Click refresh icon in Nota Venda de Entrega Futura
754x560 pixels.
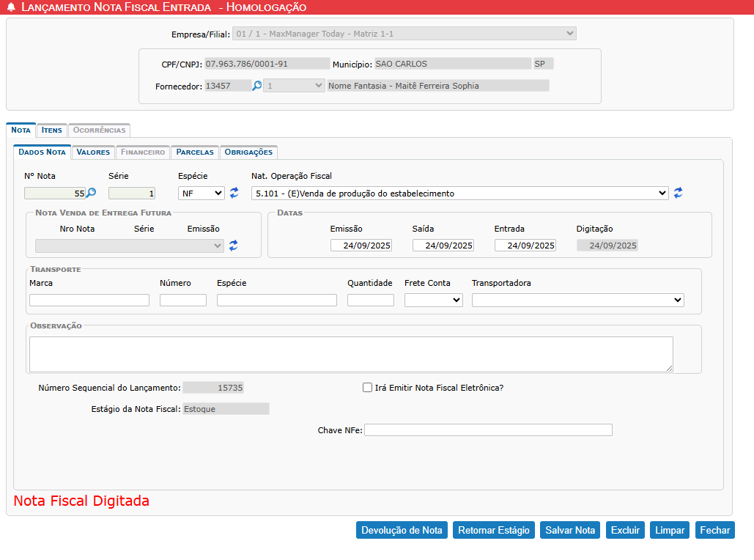click(234, 246)
